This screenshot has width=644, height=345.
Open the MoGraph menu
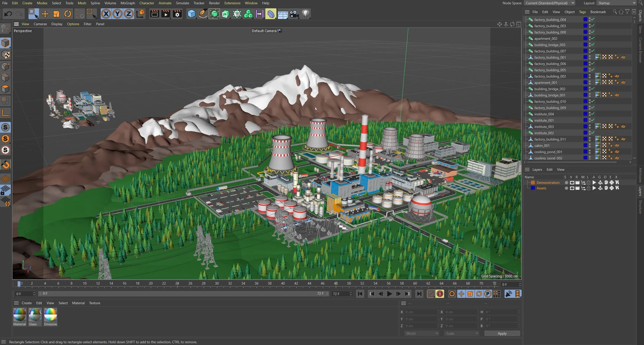(128, 3)
